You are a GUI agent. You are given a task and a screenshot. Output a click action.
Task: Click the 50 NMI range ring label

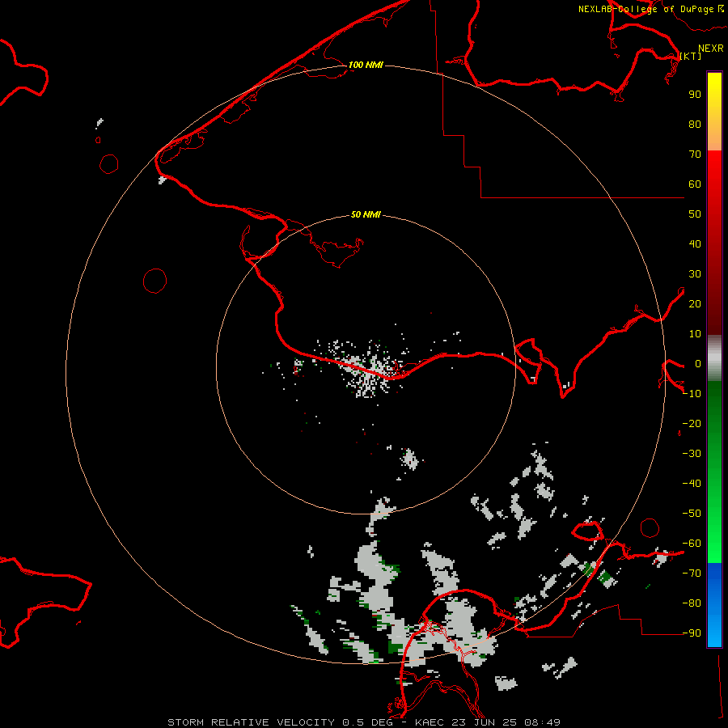coord(366,214)
